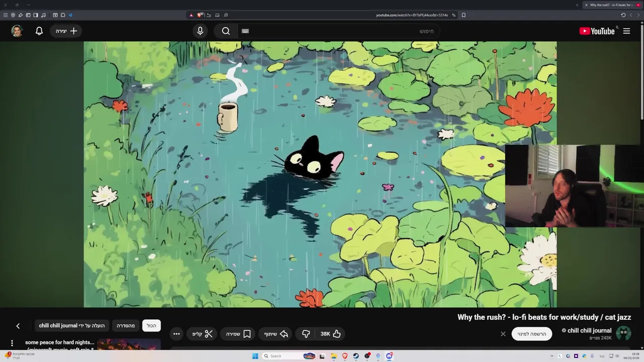The height and width of the screenshot is (362, 644).
Task: Click the lo-fi cat video player
Action: click(x=320, y=174)
